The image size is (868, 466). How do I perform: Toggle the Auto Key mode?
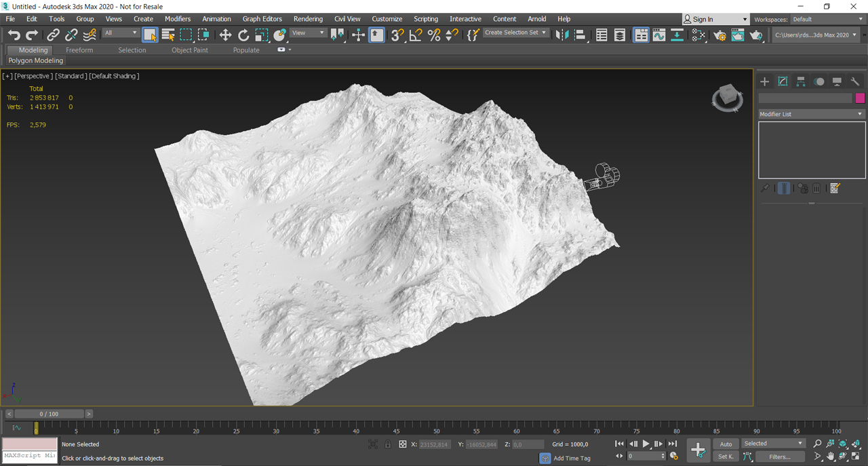tap(726, 444)
